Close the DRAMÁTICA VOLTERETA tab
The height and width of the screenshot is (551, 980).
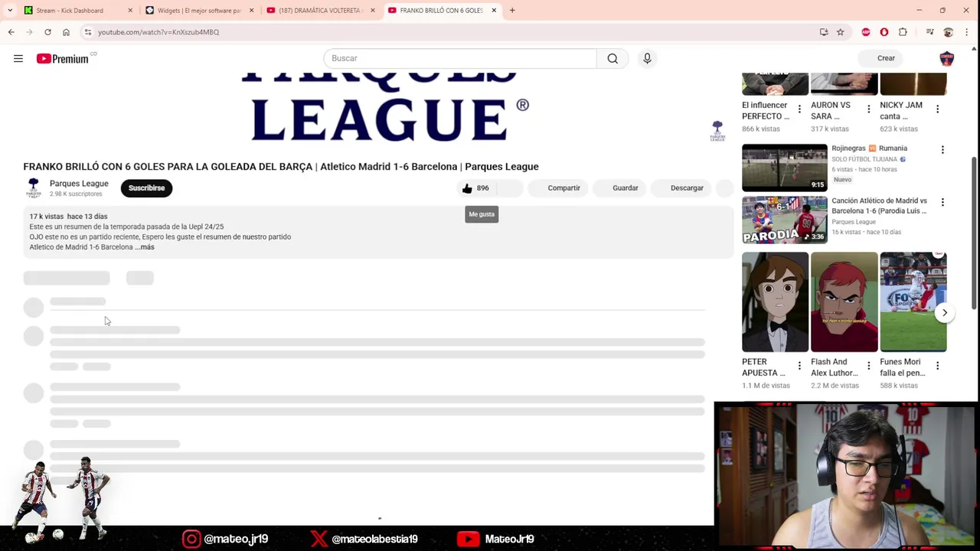pyautogui.click(x=373, y=11)
